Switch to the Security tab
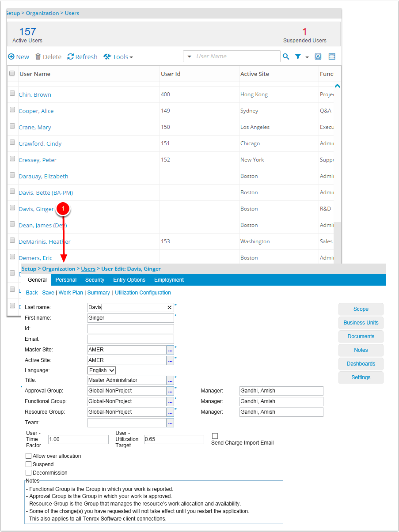399x532 pixels. 95,280
